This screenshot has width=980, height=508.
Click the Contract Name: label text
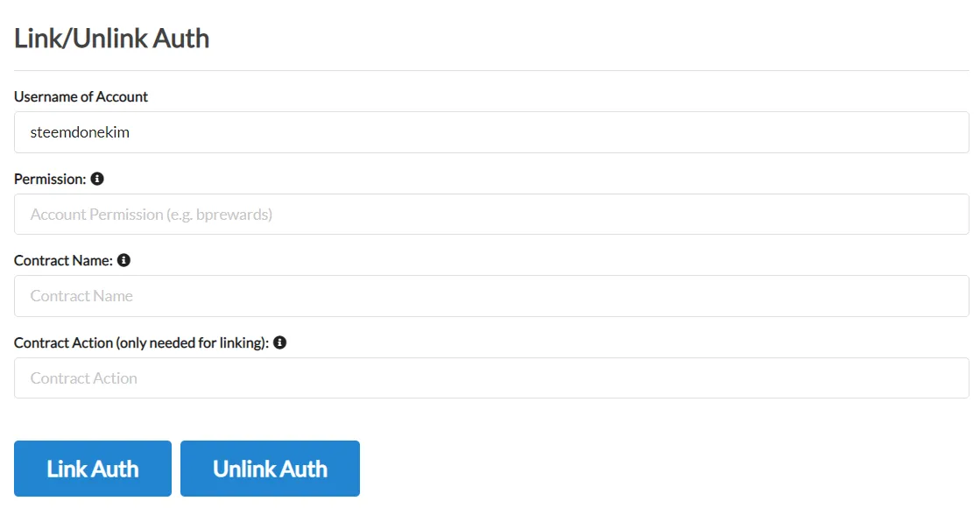pyautogui.click(x=63, y=260)
